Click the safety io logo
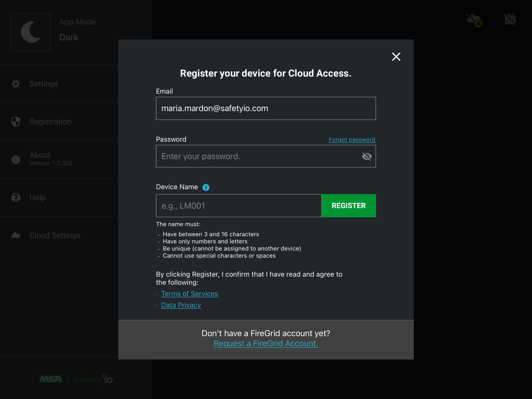 tap(93, 379)
